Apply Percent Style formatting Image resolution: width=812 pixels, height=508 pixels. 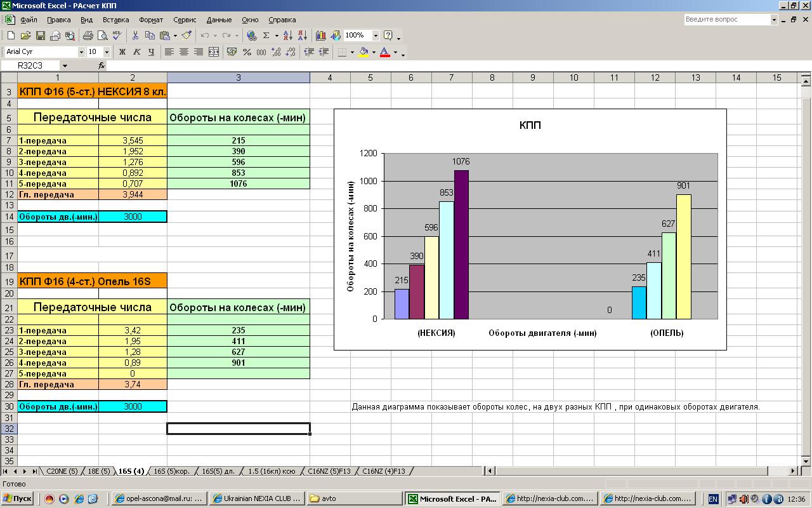tap(247, 52)
